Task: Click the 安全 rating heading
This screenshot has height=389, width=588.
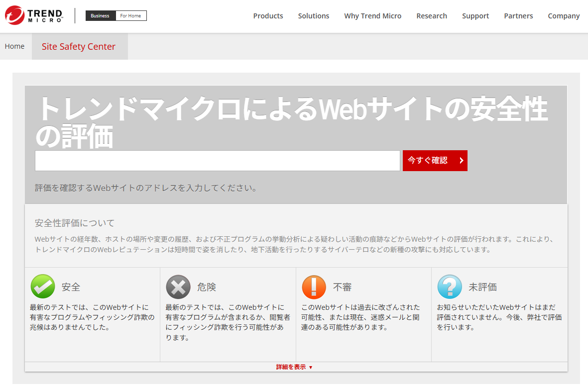Action: click(x=71, y=287)
